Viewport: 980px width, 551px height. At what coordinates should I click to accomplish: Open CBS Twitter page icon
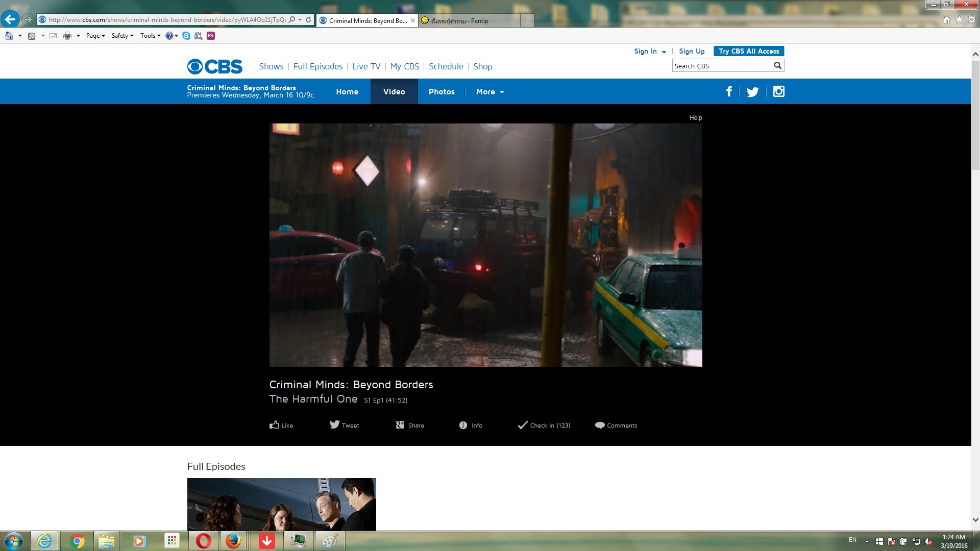752,92
